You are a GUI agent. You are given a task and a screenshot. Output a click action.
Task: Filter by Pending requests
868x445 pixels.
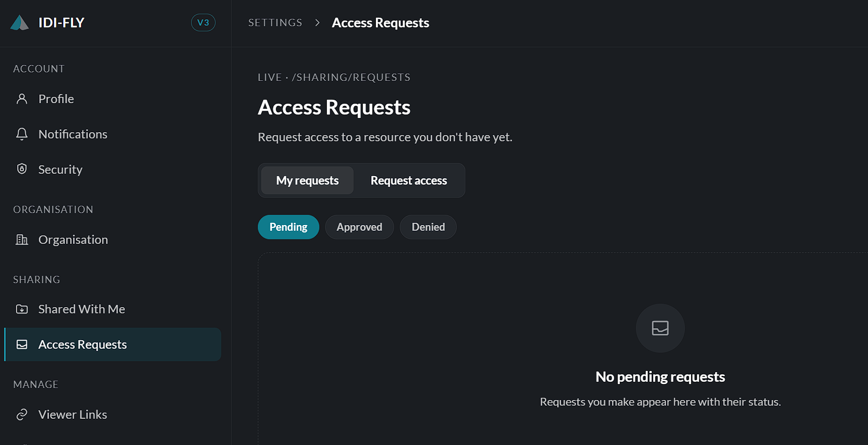pyautogui.click(x=289, y=227)
